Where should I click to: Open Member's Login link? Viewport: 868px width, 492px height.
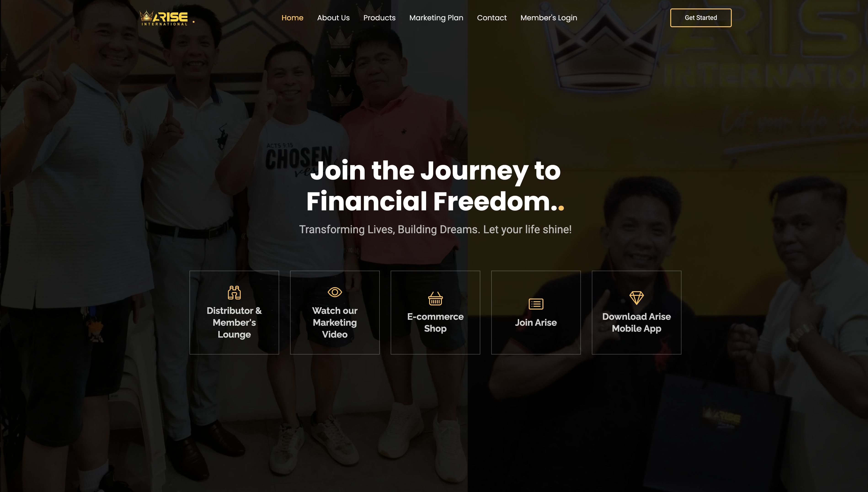(x=549, y=18)
